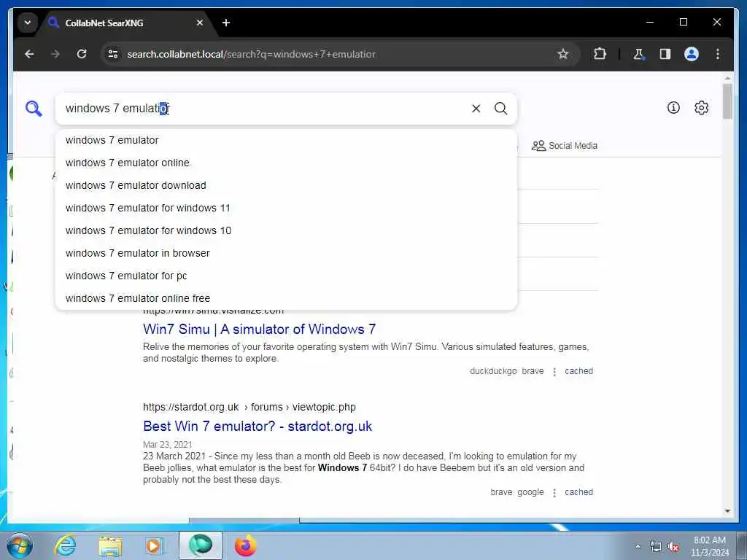Viewport: 747px width, 560px height.
Task: Click the muted volume tray icon
Action: (x=673, y=547)
